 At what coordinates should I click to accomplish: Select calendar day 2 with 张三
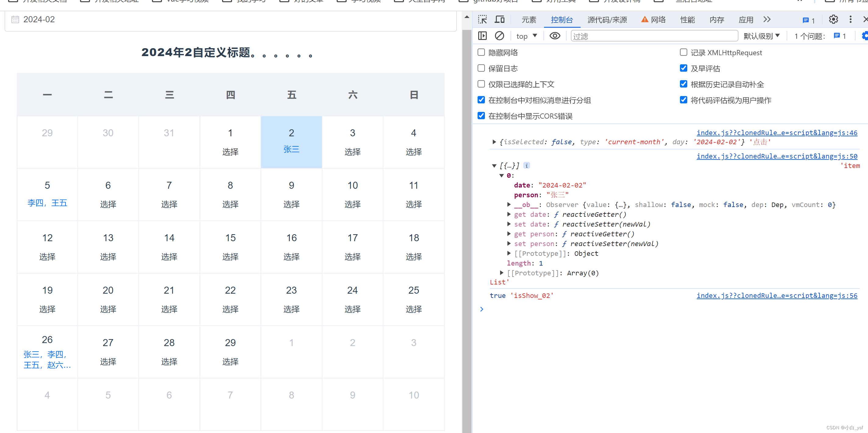click(x=291, y=142)
